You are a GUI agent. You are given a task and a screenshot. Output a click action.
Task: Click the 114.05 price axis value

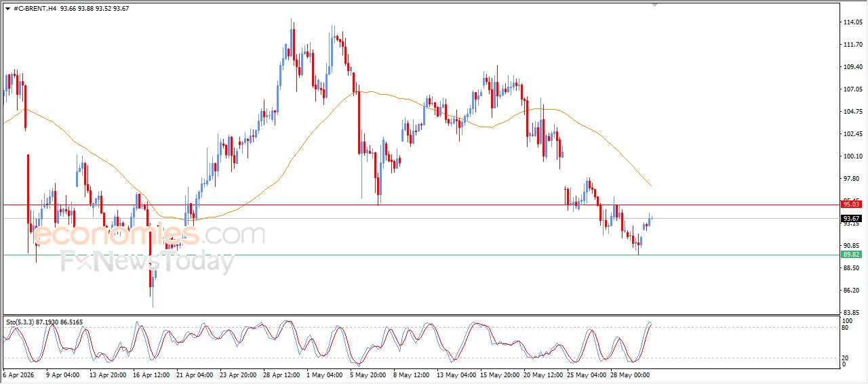tap(852, 22)
